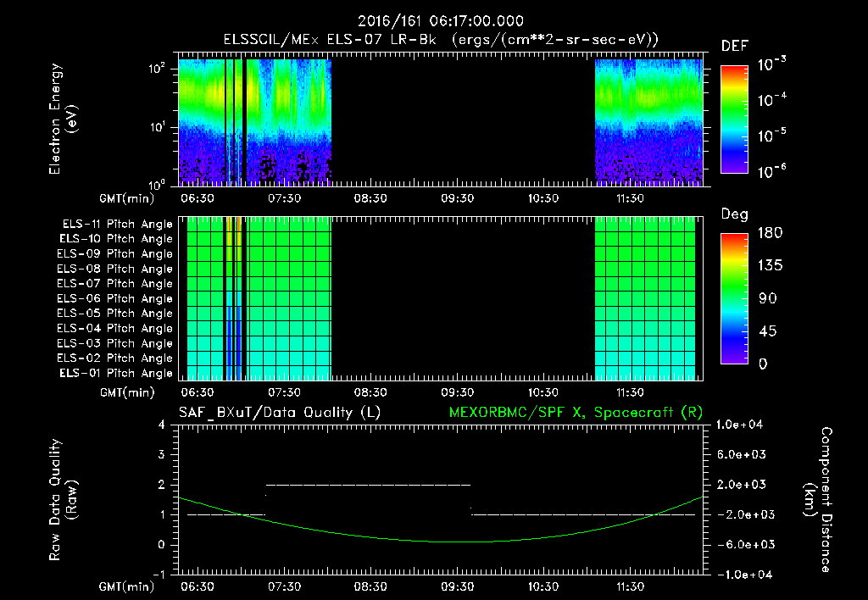Select the ELS-01 Pitch Angle row label

click(x=115, y=373)
